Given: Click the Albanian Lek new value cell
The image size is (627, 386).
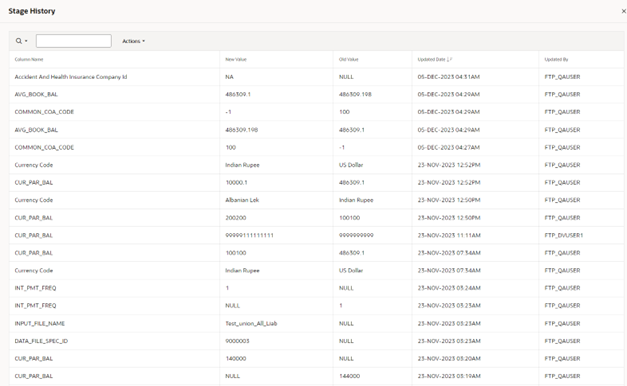Looking at the screenshot, I should pyautogui.click(x=242, y=200).
